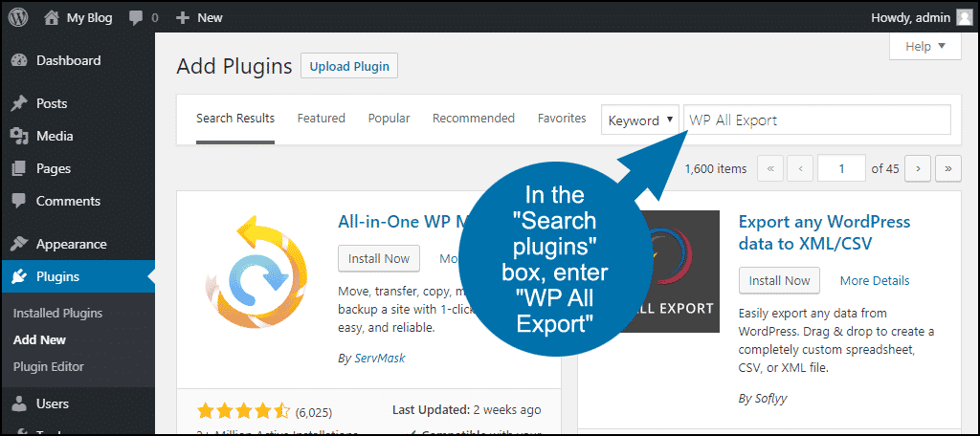This screenshot has height=436, width=980.
Task: Click the current page number field
Action: click(842, 168)
